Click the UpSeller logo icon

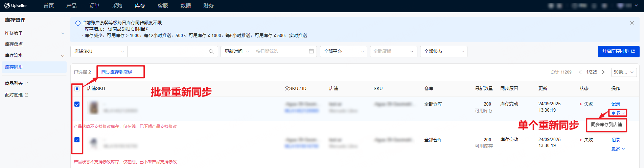[7, 5]
